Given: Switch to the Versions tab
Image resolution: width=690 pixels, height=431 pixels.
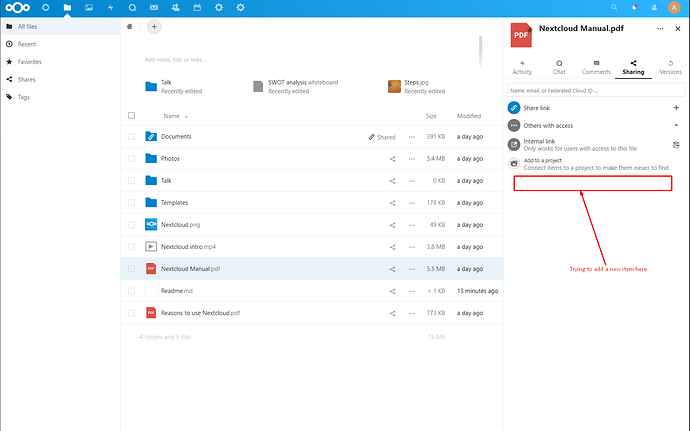Looking at the screenshot, I should pyautogui.click(x=670, y=67).
